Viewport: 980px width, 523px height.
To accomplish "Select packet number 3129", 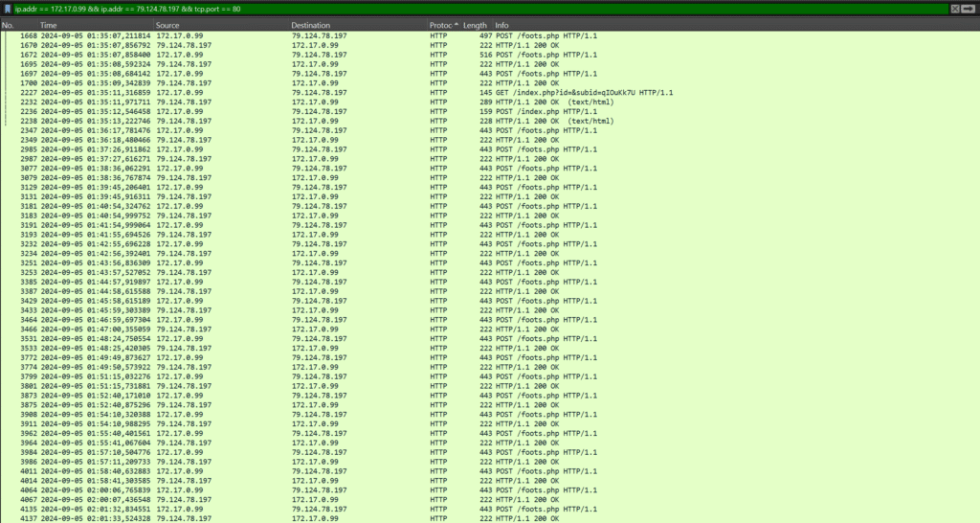I will coord(490,187).
